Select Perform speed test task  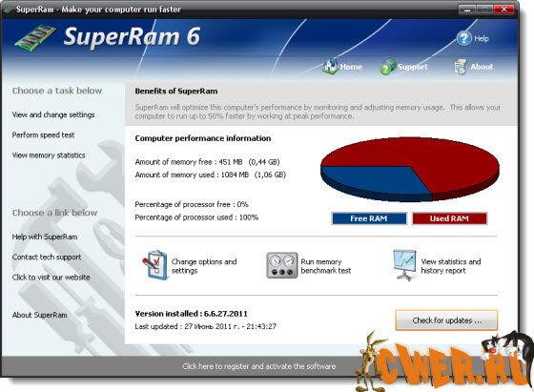[43, 134]
